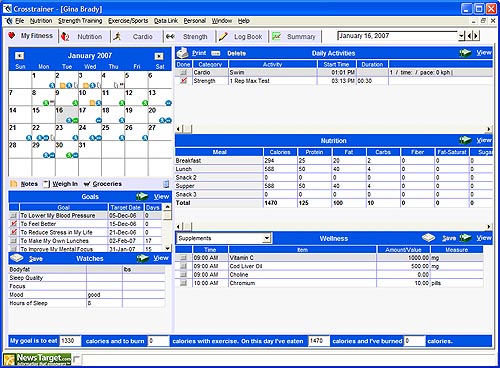Viewport: 500px width, 368px height.
Task: Uncheck the Done box for Strength row
Action: pyautogui.click(x=183, y=81)
